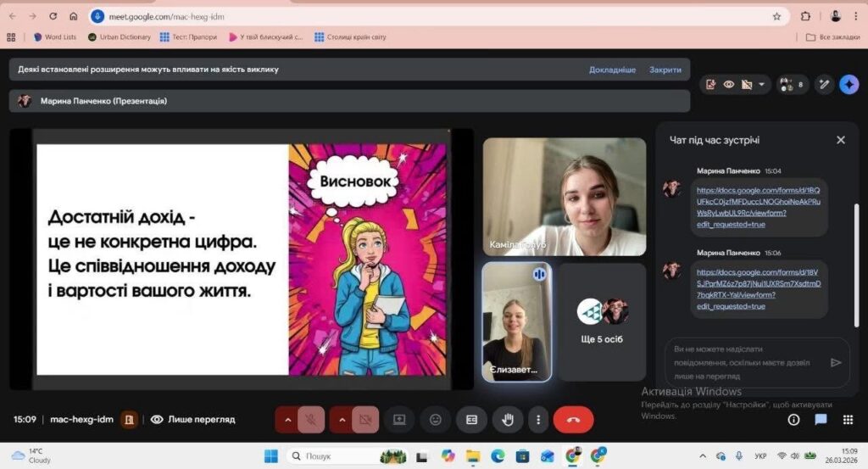Open the emoji reactions button
Image resolution: width=868 pixels, height=469 pixels.
click(x=436, y=419)
